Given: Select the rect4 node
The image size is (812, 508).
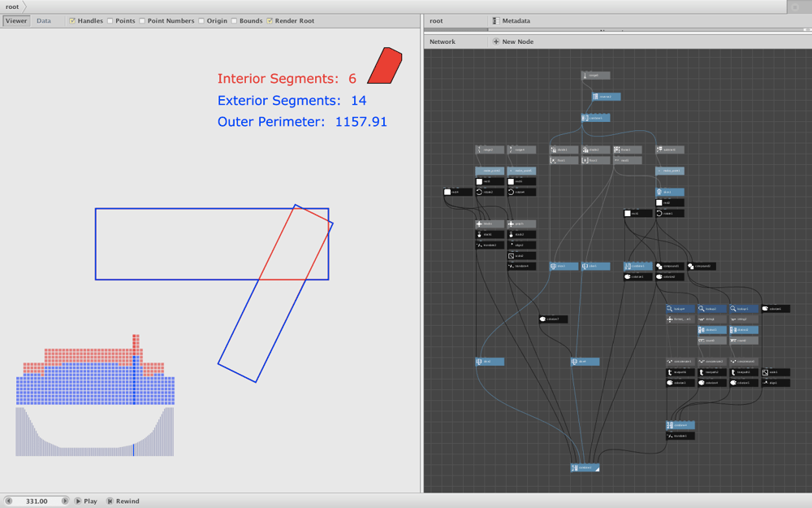Looking at the screenshot, I should pyautogui.click(x=458, y=192).
